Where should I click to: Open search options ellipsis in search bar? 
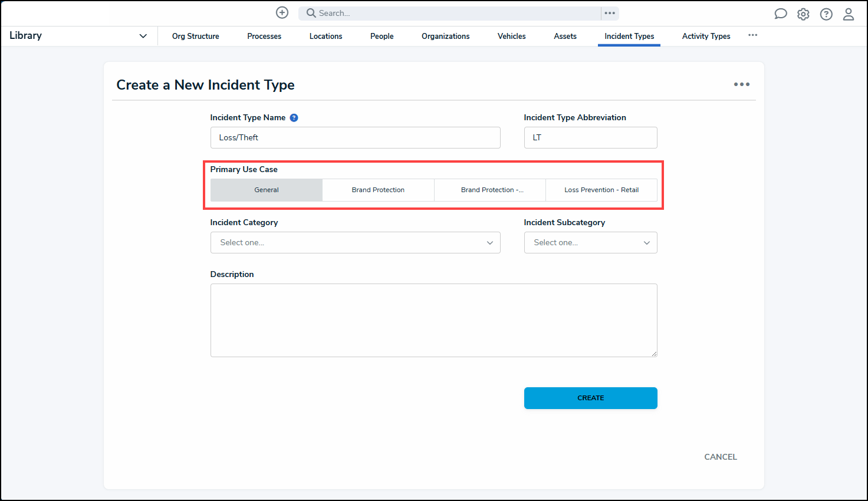[x=610, y=13]
